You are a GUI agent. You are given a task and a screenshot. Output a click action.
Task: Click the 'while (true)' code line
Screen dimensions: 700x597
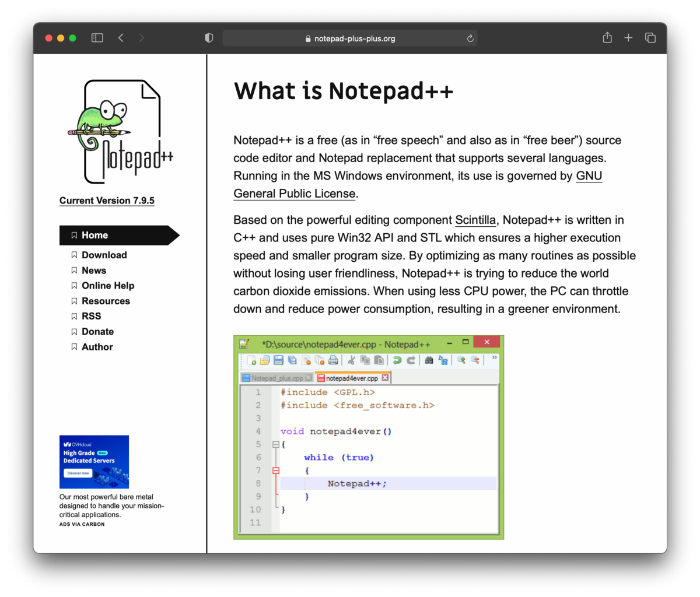339,458
